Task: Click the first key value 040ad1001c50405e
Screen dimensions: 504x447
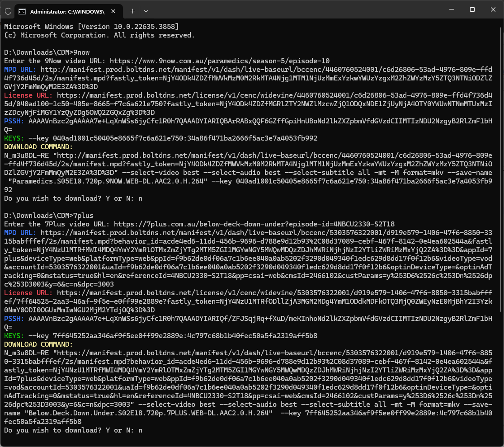Action: tap(185, 138)
